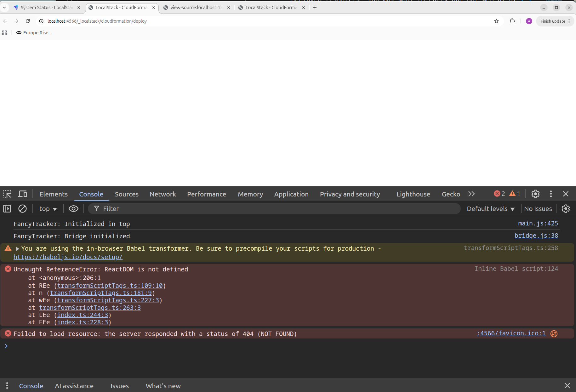
Task: Open the Default levels dropdown
Action: (490, 209)
